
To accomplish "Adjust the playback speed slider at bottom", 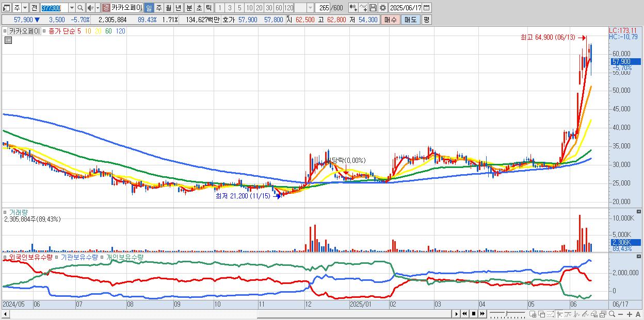I will (x=507, y=314).
